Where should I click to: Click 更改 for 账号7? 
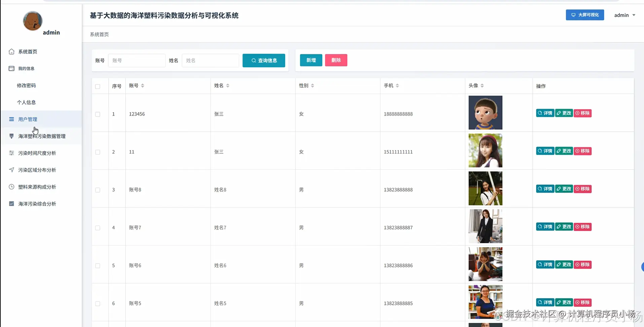(564, 227)
